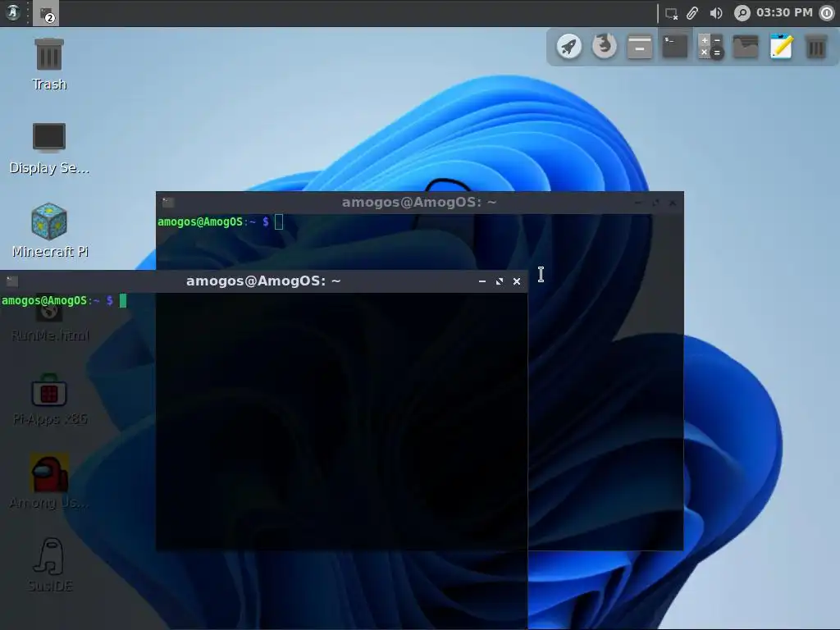Open Firefox from the dock
The image size is (840, 630).
[605, 46]
